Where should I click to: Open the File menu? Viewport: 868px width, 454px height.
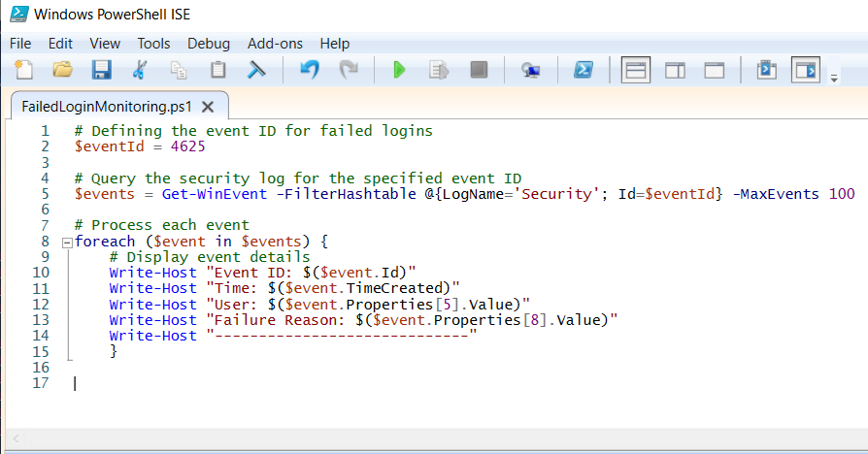(20, 44)
